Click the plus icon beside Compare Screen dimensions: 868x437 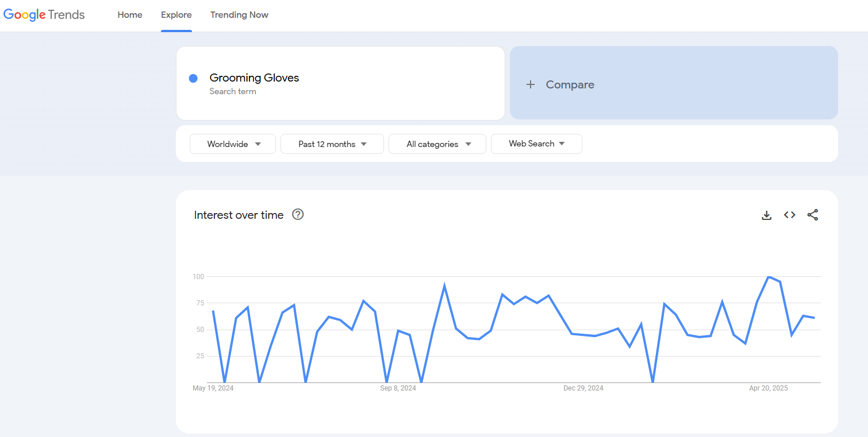tap(531, 84)
